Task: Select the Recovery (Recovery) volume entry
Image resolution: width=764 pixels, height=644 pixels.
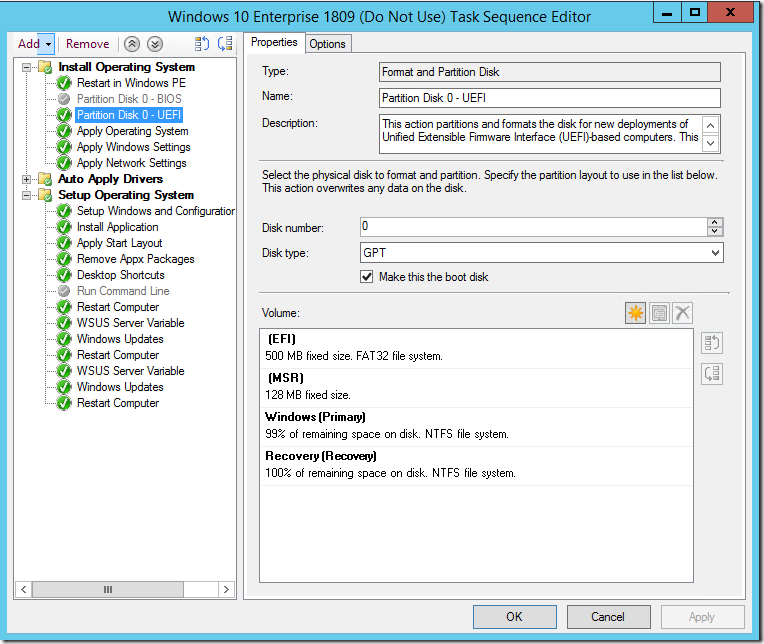Action: 477,465
